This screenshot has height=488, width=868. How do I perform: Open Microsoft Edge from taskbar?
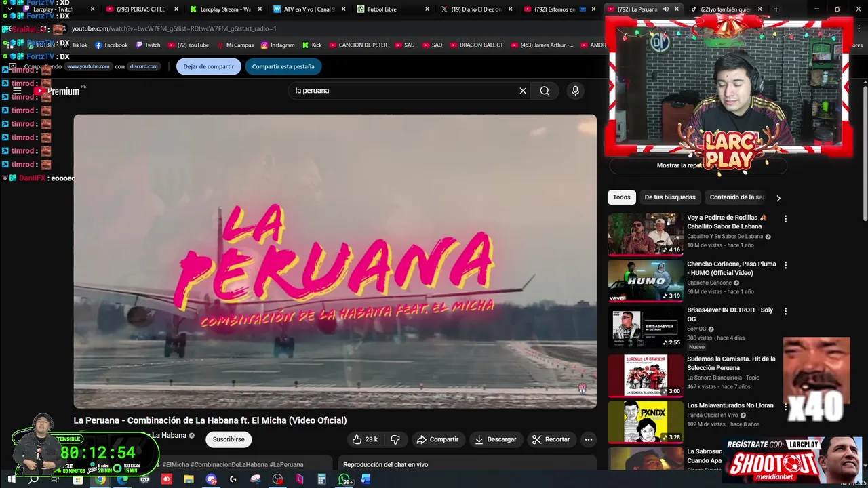tap(122, 480)
